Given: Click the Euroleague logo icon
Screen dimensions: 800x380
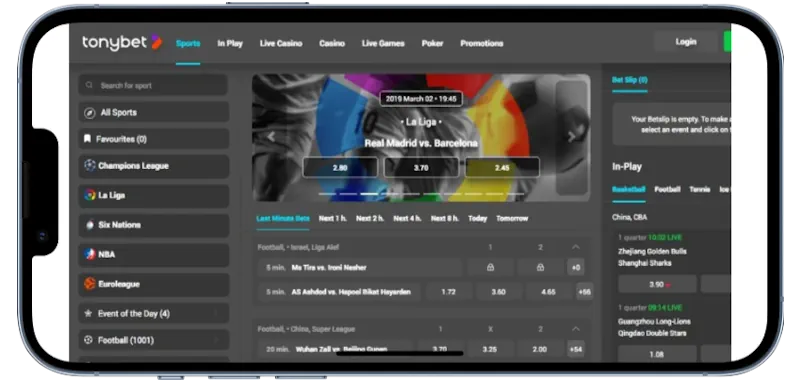Looking at the screenshot, I should tap(90, 284).
